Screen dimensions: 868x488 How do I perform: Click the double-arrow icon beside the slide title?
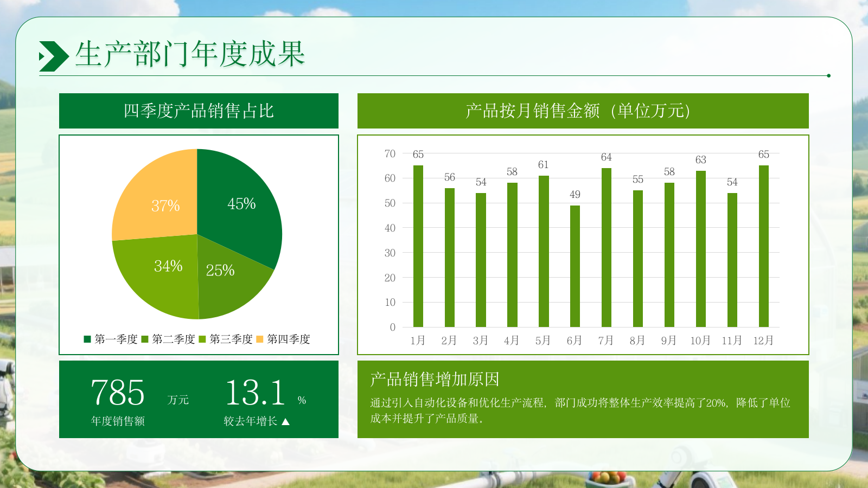pyautogui.click(x=53, y=54)
